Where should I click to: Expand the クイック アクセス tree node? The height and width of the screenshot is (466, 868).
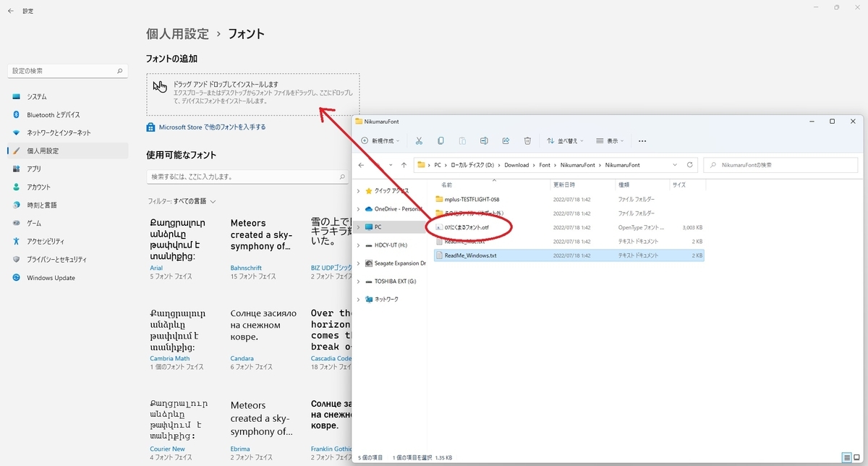tap(359, 191)
